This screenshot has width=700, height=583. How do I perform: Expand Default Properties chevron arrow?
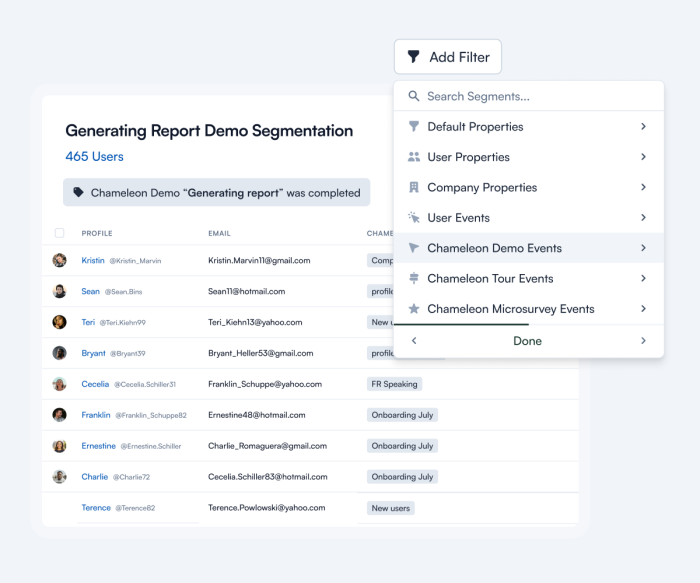click(x=643, y=126)
